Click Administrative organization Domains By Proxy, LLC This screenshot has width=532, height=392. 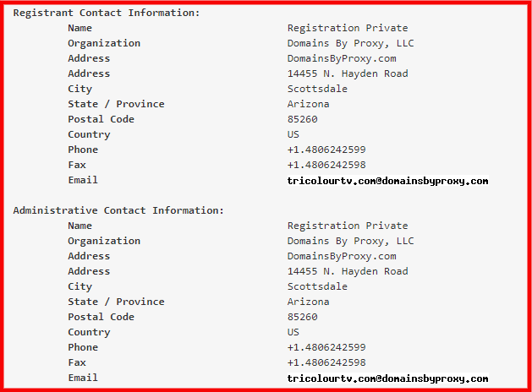(350, 241)
